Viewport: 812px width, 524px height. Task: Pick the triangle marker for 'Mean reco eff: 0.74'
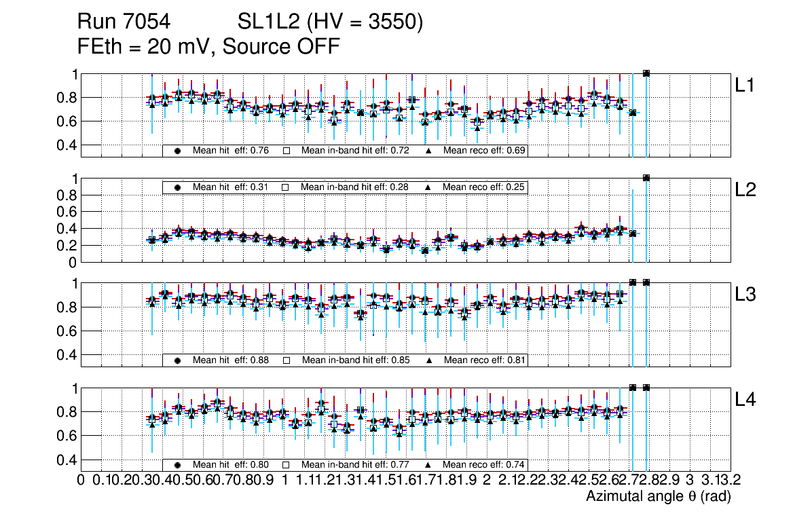tap(428, 465)
